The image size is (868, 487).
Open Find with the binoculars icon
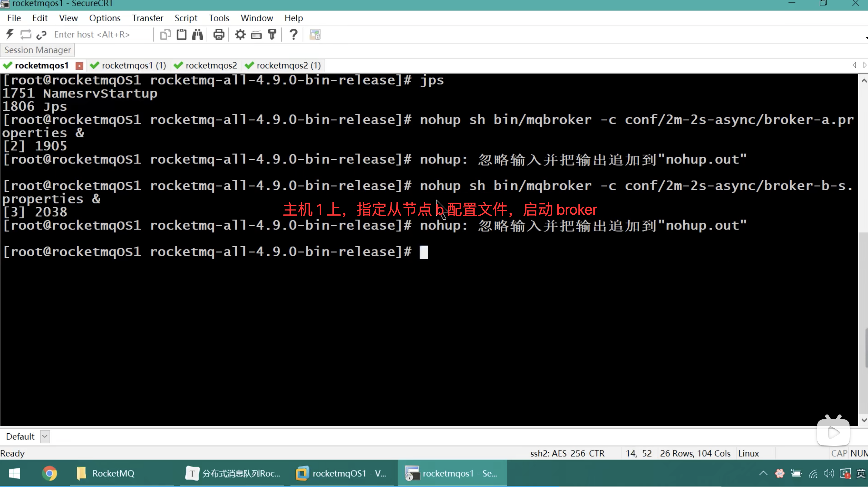(x=198, y=34)
